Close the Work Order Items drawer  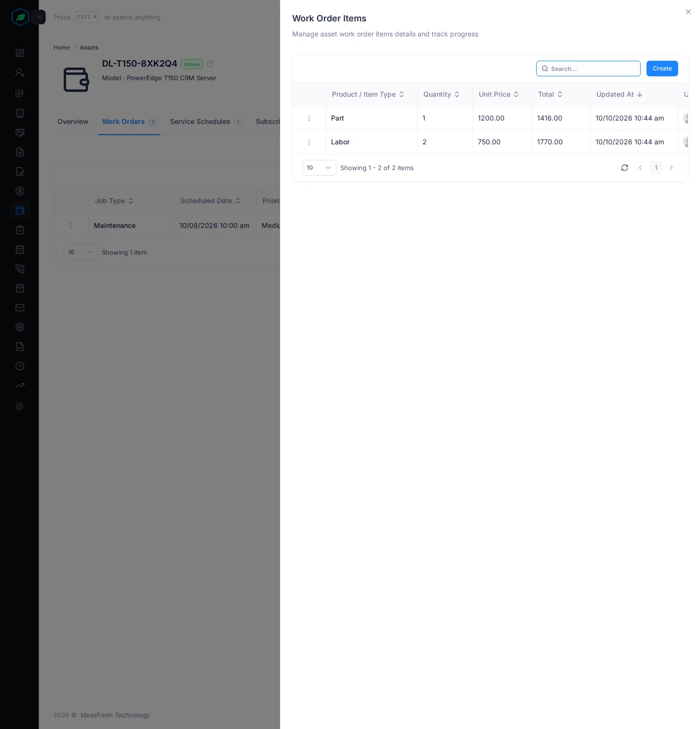(688, 12)
